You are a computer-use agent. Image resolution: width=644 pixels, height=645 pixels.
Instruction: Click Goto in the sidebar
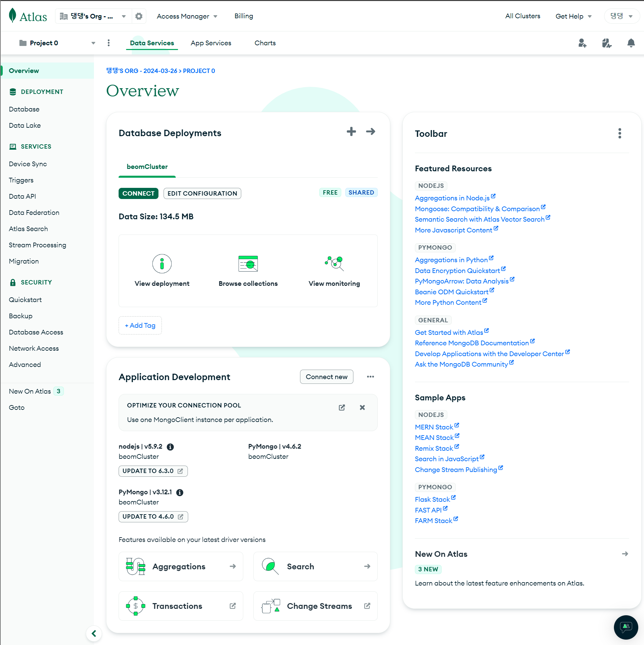click(17, 407)
